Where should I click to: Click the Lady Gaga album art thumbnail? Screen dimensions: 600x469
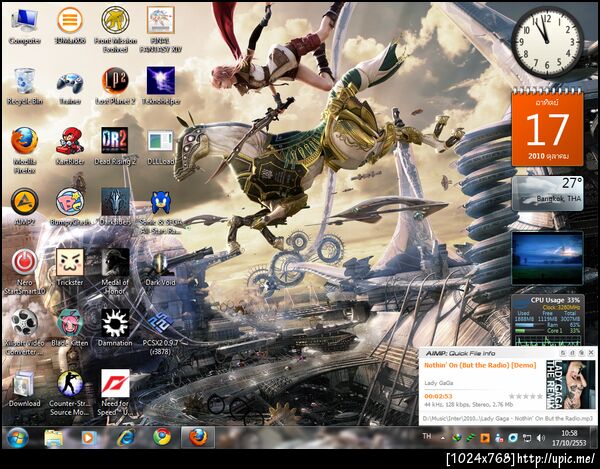click(x=571, y=385)
